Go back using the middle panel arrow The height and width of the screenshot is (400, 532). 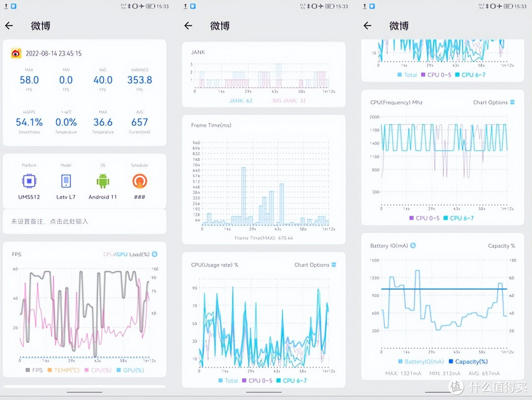pos(188,26)
